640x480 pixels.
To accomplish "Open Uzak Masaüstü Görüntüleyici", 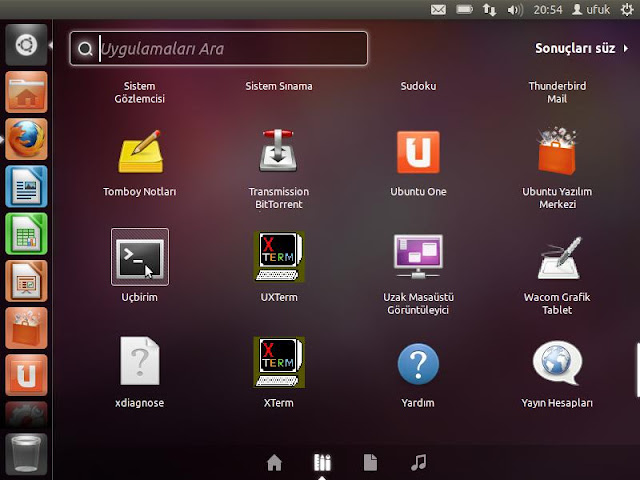I will pyautogui.click(x=418, y=256).
